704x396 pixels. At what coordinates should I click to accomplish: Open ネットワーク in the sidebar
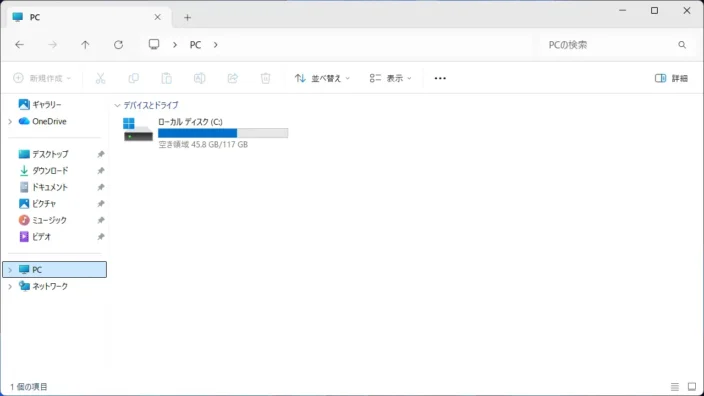pyautogui.click(x=49, y=286)
